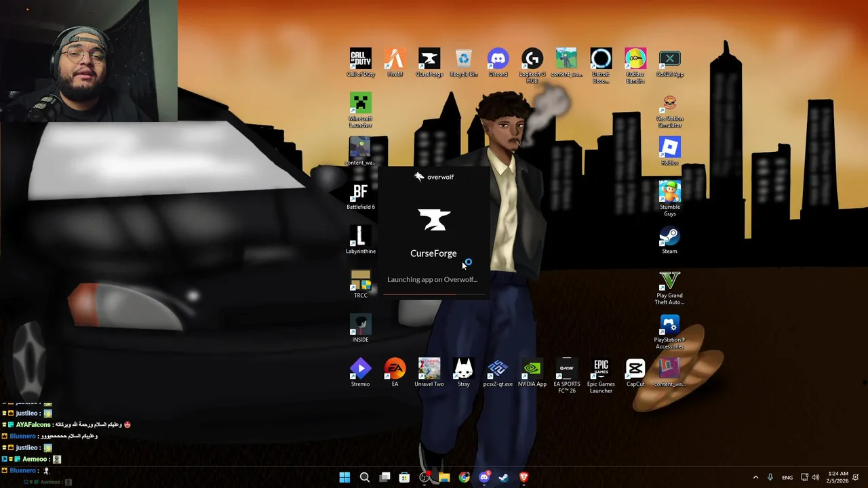Viewport: 868px width, 488px height.
Task: Open the Windows Start menu
Action: point(344,477)
